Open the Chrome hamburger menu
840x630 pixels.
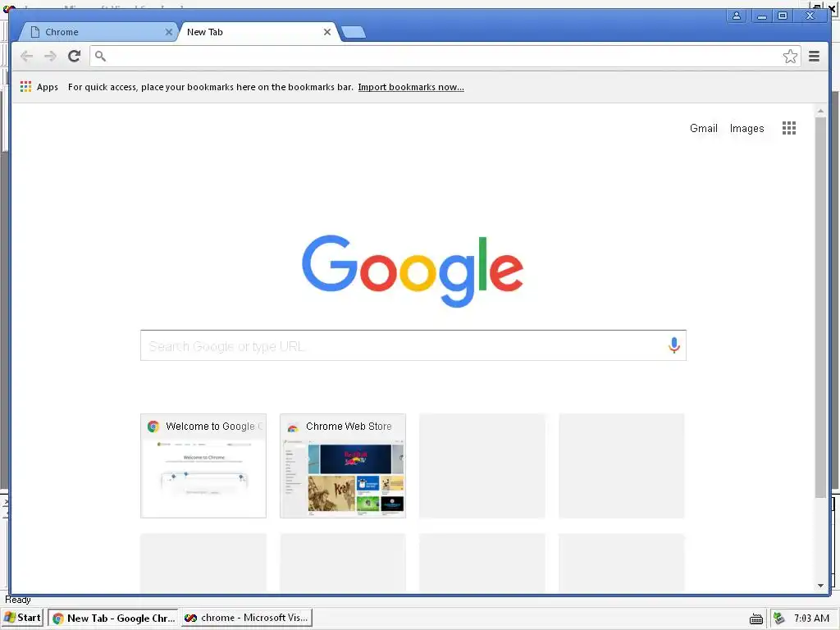click(x=814, y=57)
